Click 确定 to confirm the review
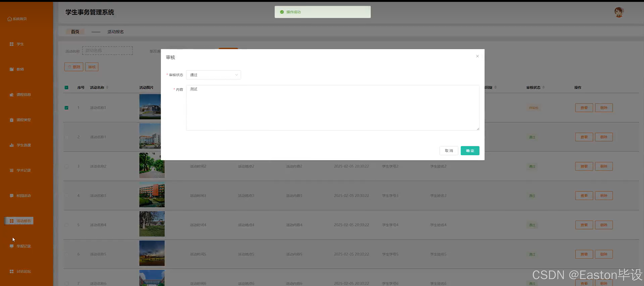 coord(470,151)
